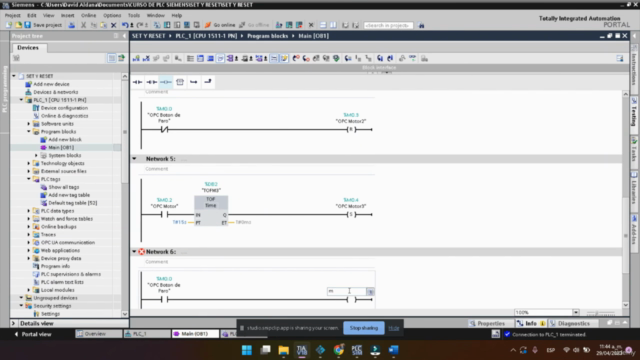The width and height of the screenshot is (640, 360).
Task: Collapse the Program blocks node
Action: pyautogui.click(x=29, y=131)
